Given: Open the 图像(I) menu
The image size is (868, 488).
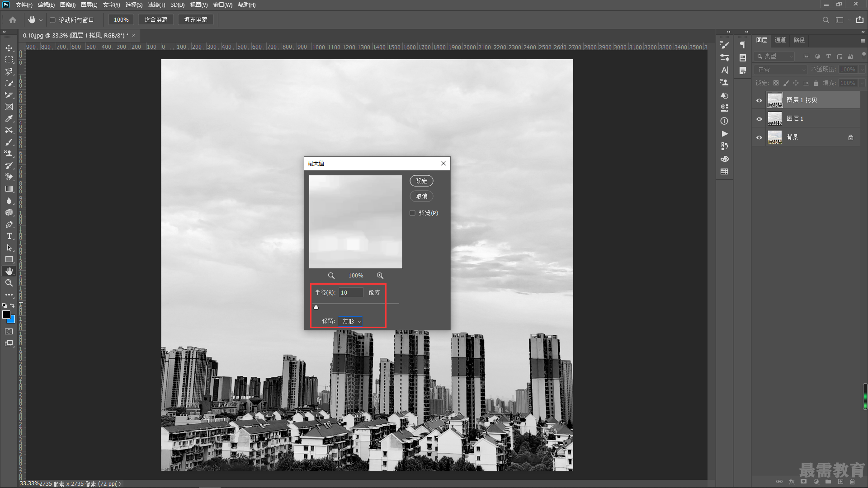Looking at the screenshot, I should click(68, 5).
